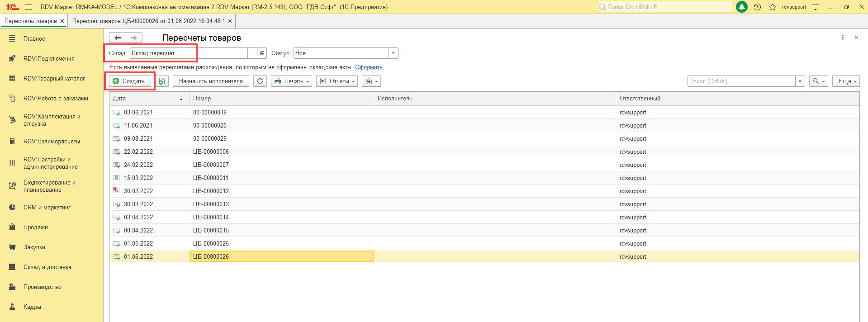The height and width of the screenshot is (322, 868).
Task: Open Производство section
Action: pos(43,287)
